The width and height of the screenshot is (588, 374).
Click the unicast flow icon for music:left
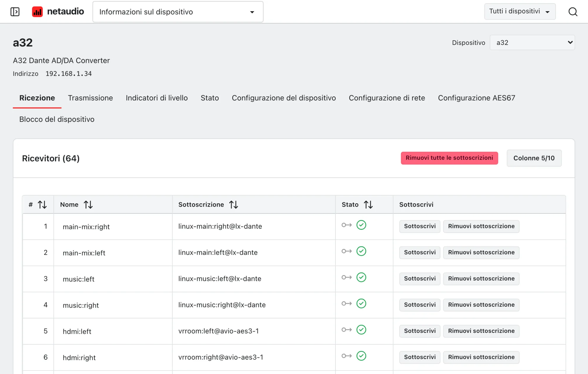point(347,277)
